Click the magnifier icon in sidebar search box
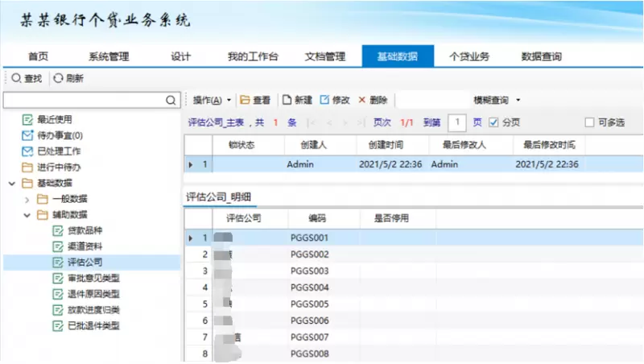This screenshot has height=364, width=644. (171, 101)
